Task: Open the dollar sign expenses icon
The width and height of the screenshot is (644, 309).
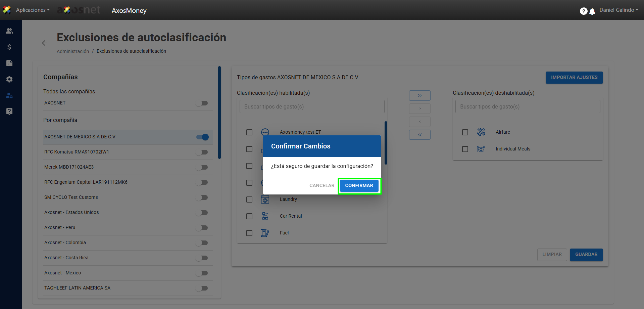Action: tap(9, 47)
